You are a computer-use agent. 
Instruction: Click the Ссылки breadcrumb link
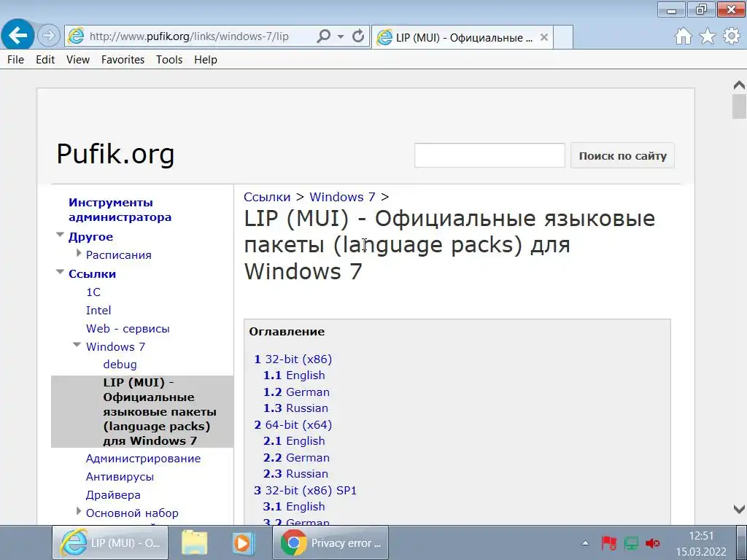(x=267, y=197)
